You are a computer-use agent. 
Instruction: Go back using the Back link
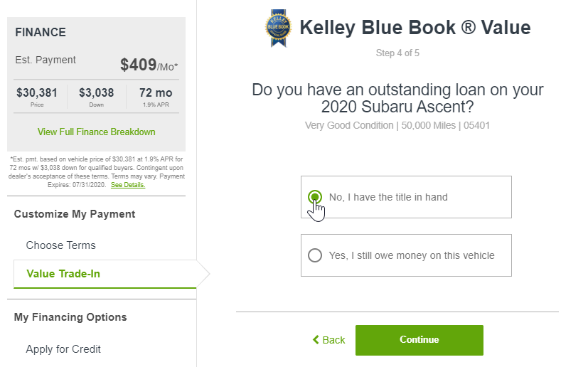coord(329,340)
